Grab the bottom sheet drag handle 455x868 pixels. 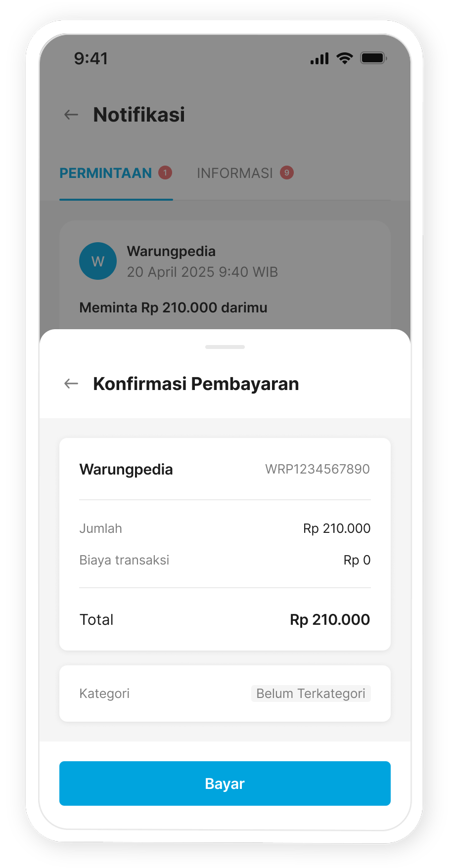pos(225,347)
